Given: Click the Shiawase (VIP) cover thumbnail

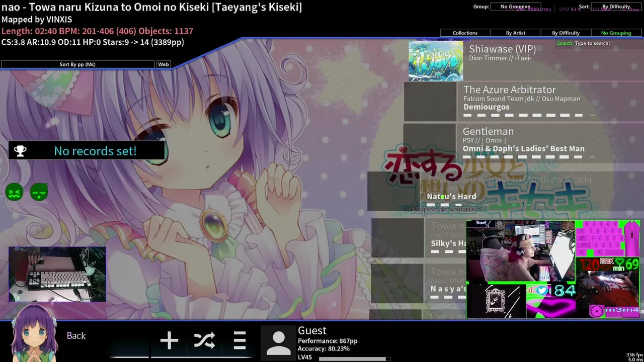Looking at the screenshot, I should click(x=436, y=61).
